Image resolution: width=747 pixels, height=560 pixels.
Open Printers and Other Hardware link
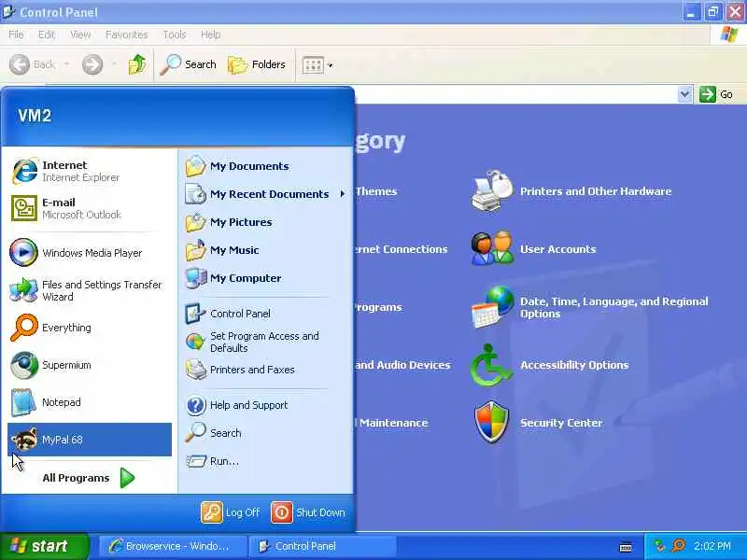coord(596,191)
